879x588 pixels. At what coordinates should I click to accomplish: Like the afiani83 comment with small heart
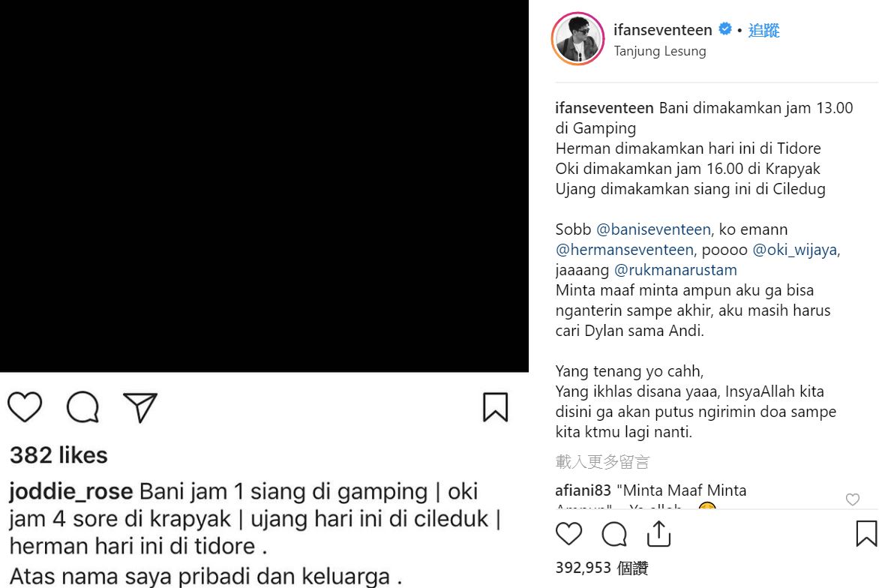[853, 499]
